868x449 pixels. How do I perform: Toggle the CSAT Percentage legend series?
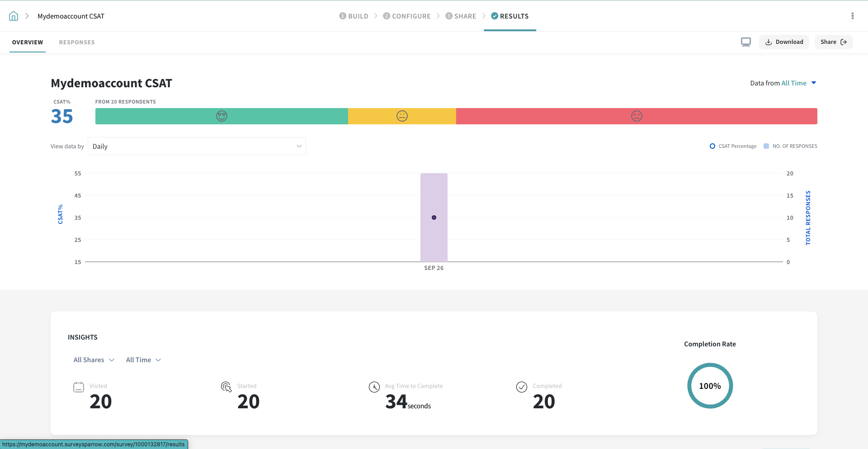[733, 146]
